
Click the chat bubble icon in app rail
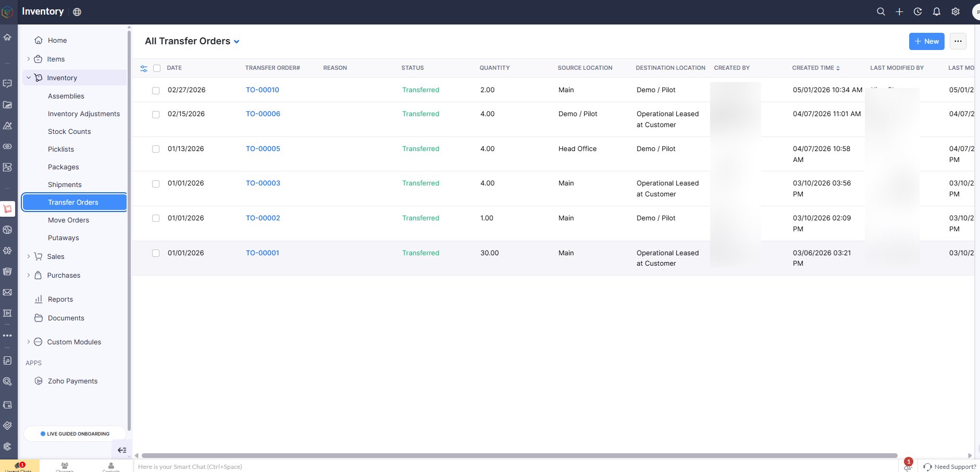coord(7,83)
